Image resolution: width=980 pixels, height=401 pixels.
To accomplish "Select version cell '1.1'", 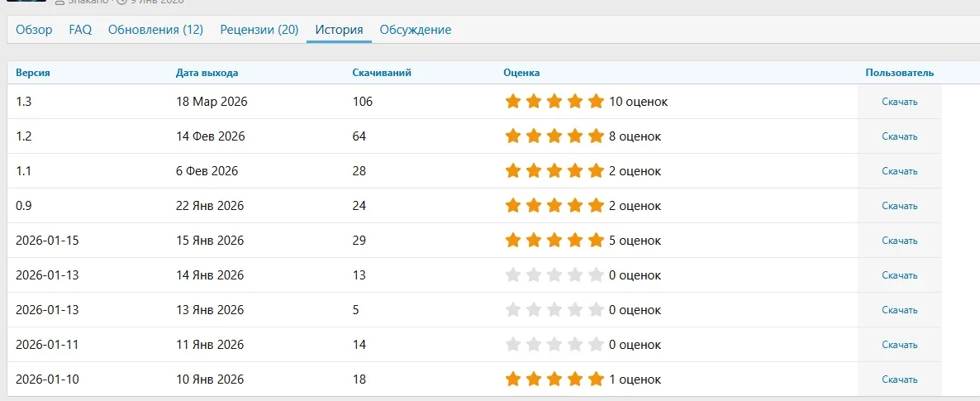I will [23, 171].
